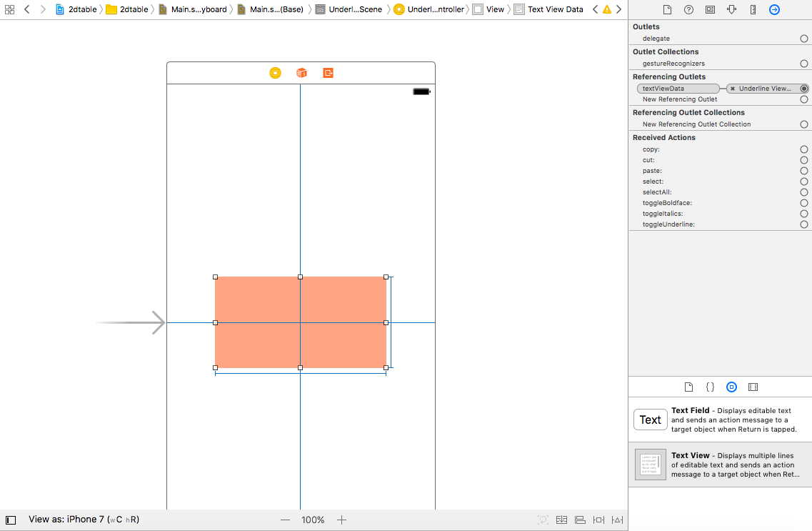The width and height of the screenshot is (812, 531).
Task: Zoom in the canvas with plus
Action: point(341,520)
